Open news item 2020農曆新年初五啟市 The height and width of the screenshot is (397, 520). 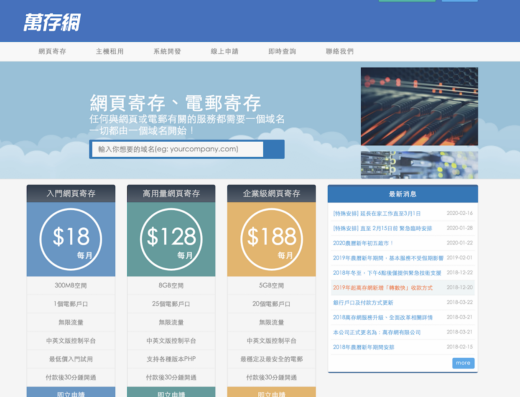pyautogui.click(x=363, y=243)
